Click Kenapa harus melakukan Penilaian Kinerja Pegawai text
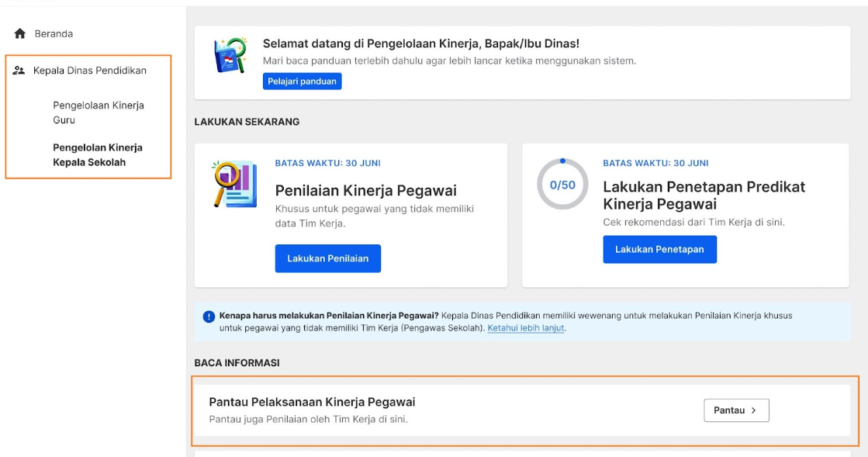The image size is (868, 457). pos(329,316)
